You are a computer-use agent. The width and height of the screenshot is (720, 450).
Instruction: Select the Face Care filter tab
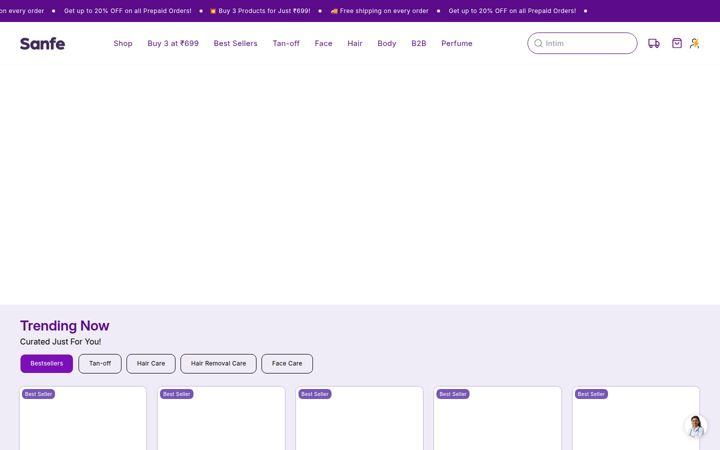(x=287, y=364)
